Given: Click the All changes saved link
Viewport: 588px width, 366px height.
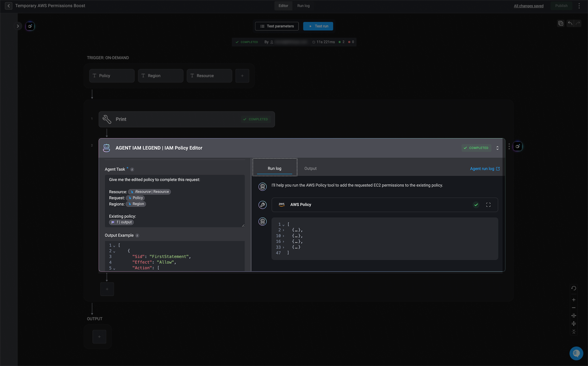Looking at the screenshot, I should click(528, 6).
